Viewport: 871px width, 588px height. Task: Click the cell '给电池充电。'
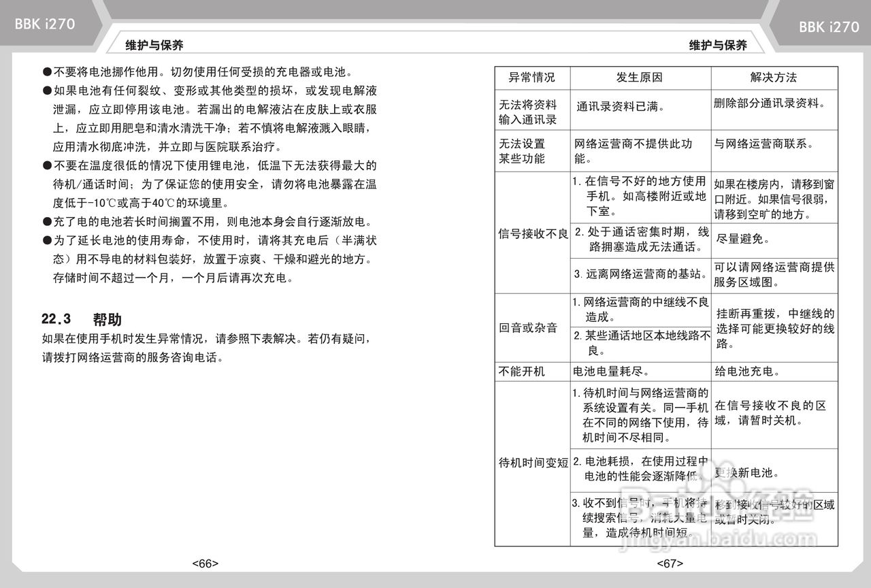tap(747, 372)
